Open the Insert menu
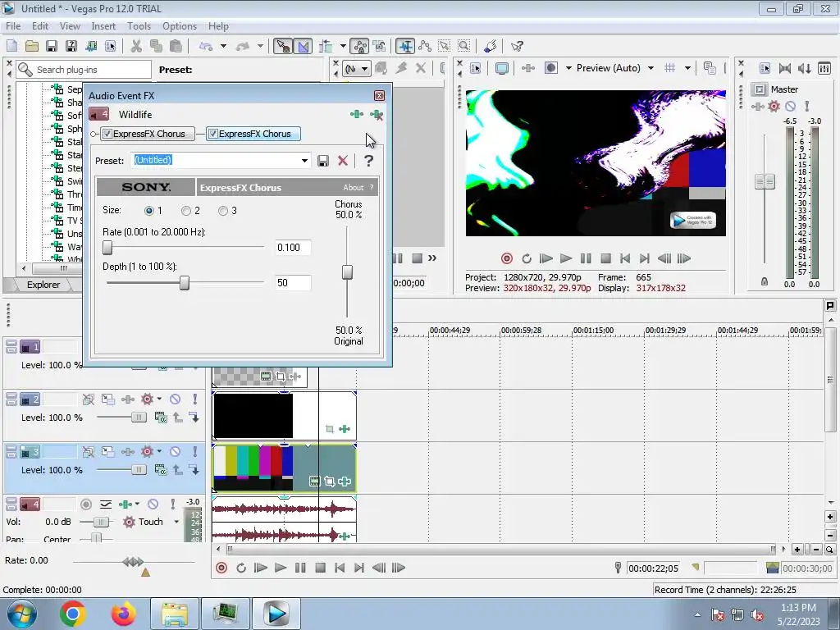Screen dimensions: 840x630 [103, 26]
